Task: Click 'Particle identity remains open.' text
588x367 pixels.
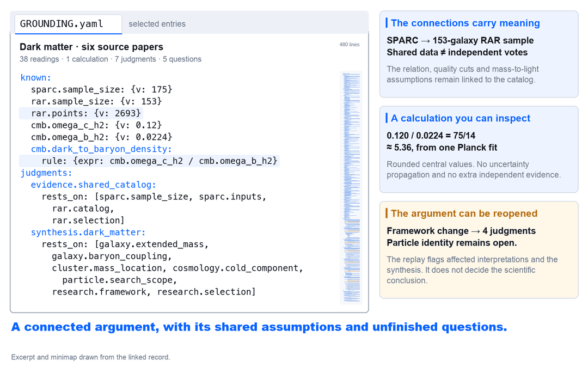Action: coord(451,243)
